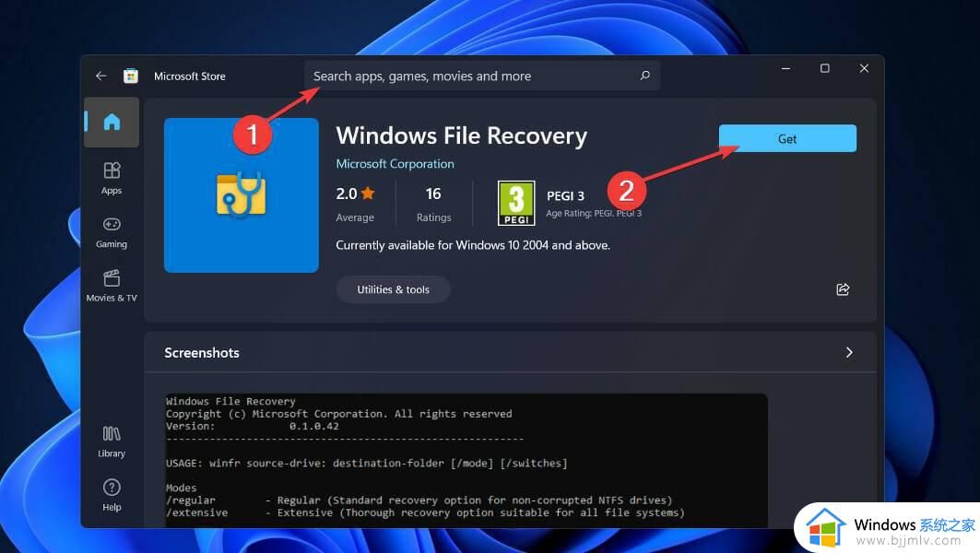
Task: Open the Apps section
Action: tap(112, 178)
